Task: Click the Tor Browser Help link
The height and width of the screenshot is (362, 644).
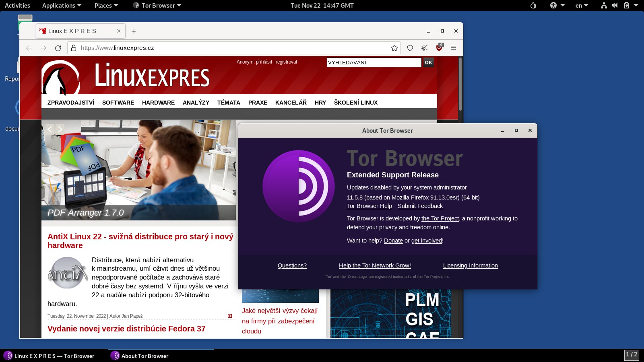Action: tap(369, 206)
